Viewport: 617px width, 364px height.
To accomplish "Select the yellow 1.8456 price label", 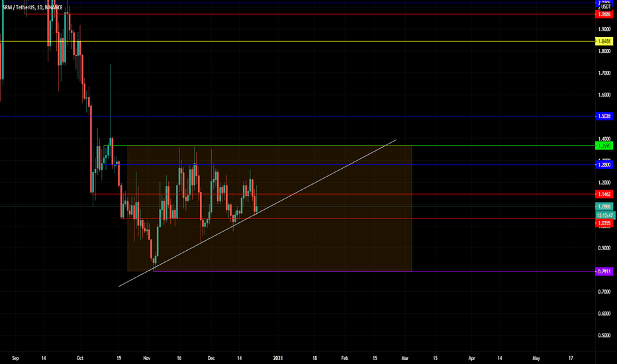I will (604, 41).
